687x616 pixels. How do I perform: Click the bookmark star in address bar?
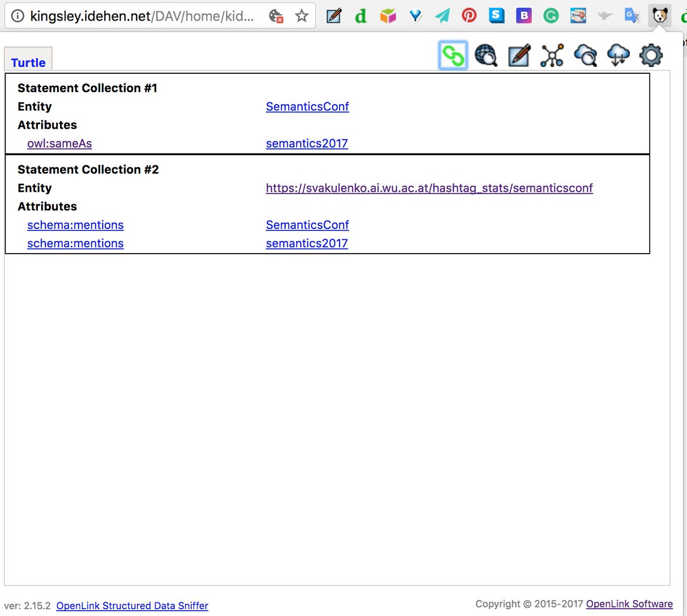coord(302,17)
